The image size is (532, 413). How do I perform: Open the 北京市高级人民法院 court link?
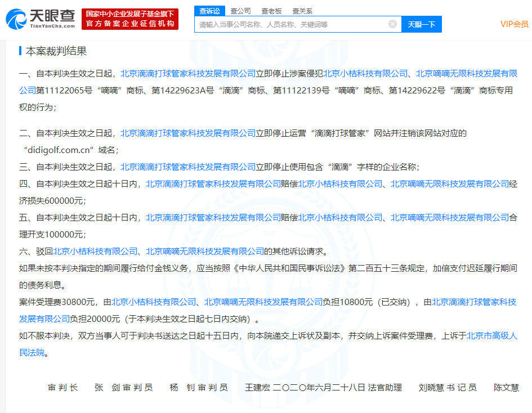click(492, 336)
